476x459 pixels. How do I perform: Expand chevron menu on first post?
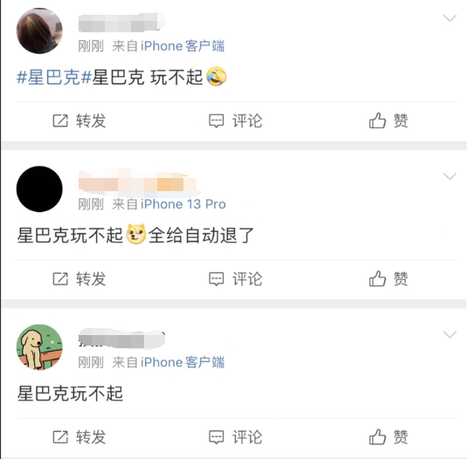tap(450, 18)
